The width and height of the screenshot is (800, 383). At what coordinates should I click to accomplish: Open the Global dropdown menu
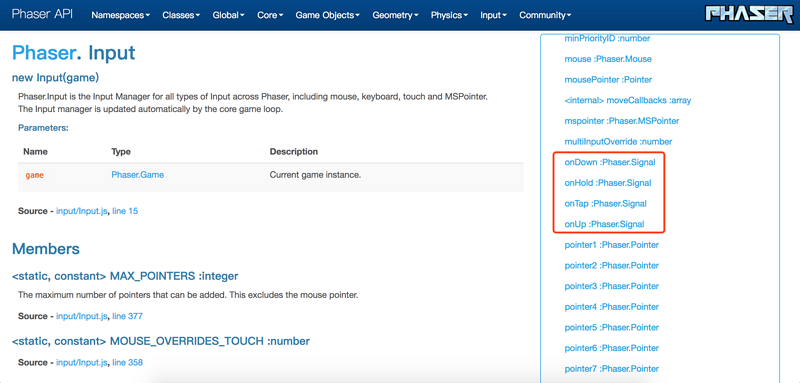(x=229, y=15)
